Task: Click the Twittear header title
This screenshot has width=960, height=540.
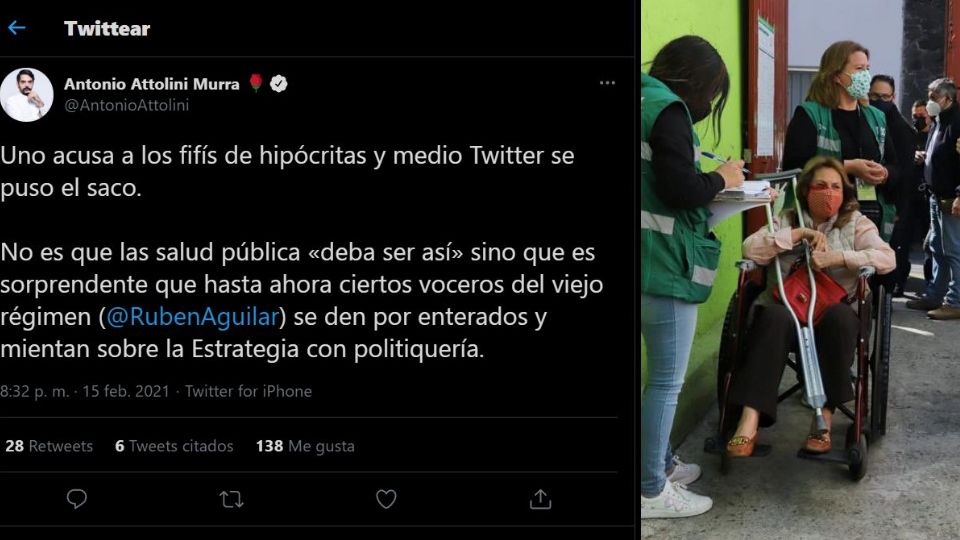Action: [x=107, y=28]
